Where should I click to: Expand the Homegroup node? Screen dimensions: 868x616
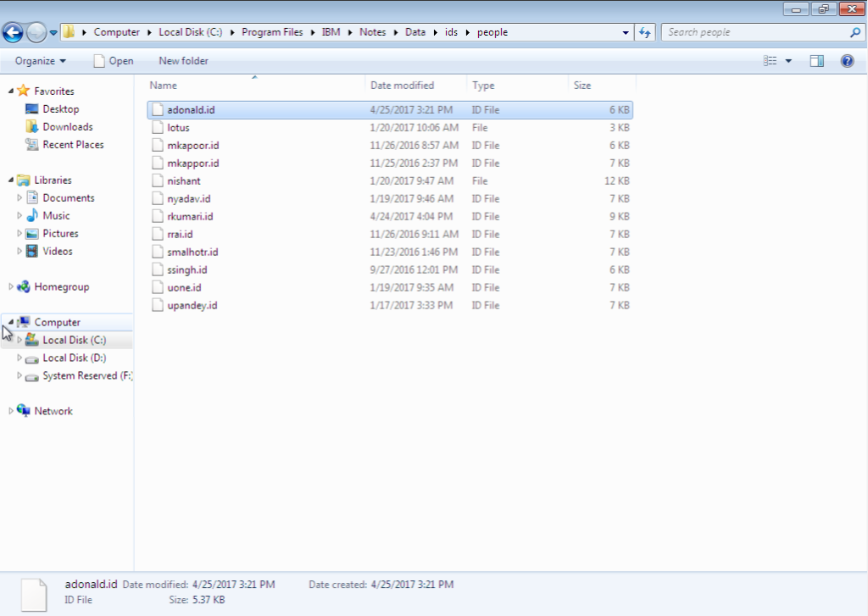point(10,286)
